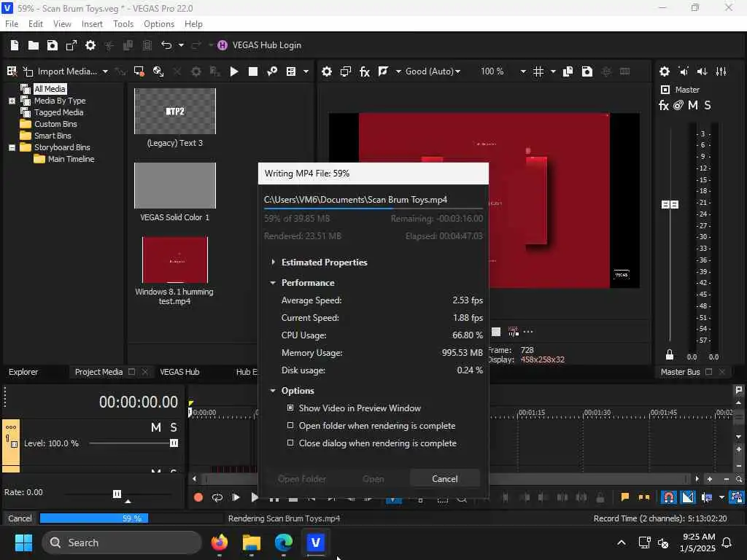Collapse Options section in render dialog
The height and width of the screenshot is (560, 747).
tap(273, 391)
